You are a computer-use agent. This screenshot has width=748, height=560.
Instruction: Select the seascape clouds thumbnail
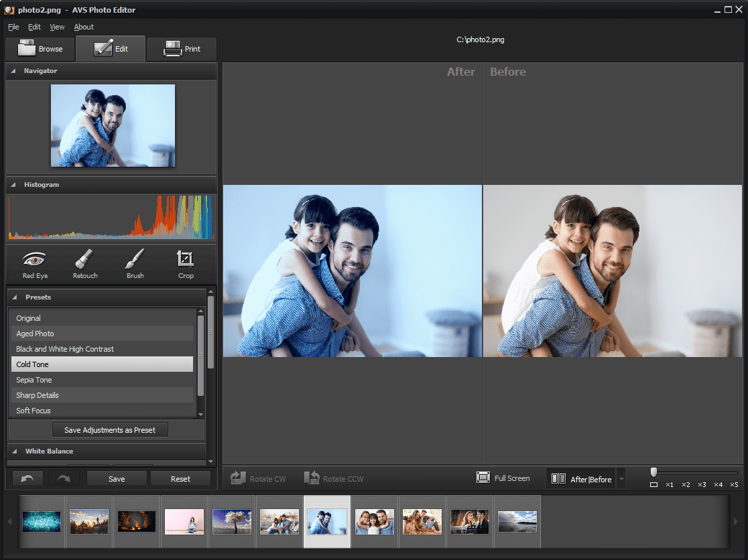(x=517, y=521)
